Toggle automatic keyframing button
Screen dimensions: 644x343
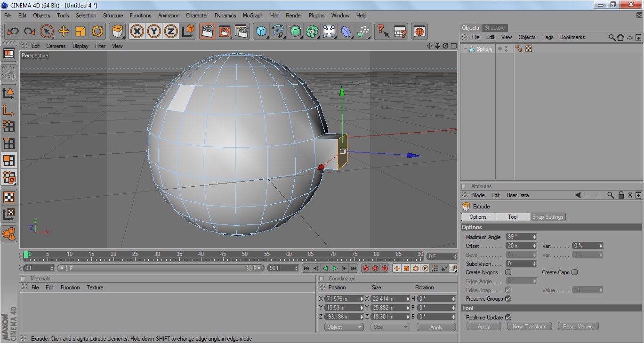click(375, 268)
